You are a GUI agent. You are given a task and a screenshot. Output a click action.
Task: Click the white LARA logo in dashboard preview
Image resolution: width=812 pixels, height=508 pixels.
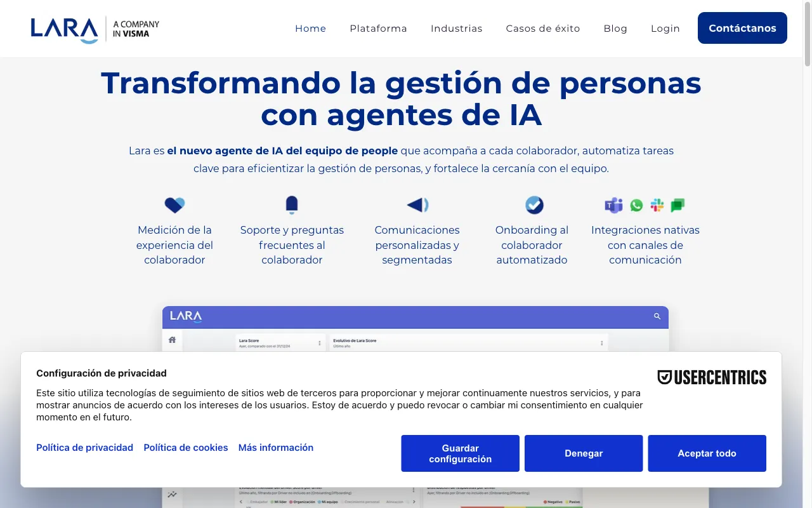click(x=186, y=316)
